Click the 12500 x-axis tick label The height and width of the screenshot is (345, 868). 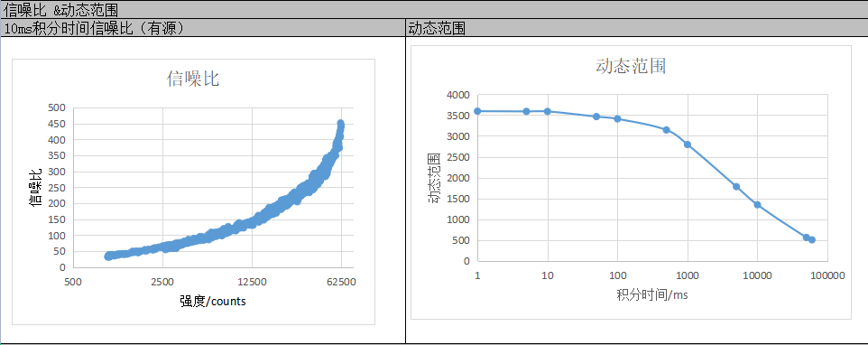tap(252, 281)
